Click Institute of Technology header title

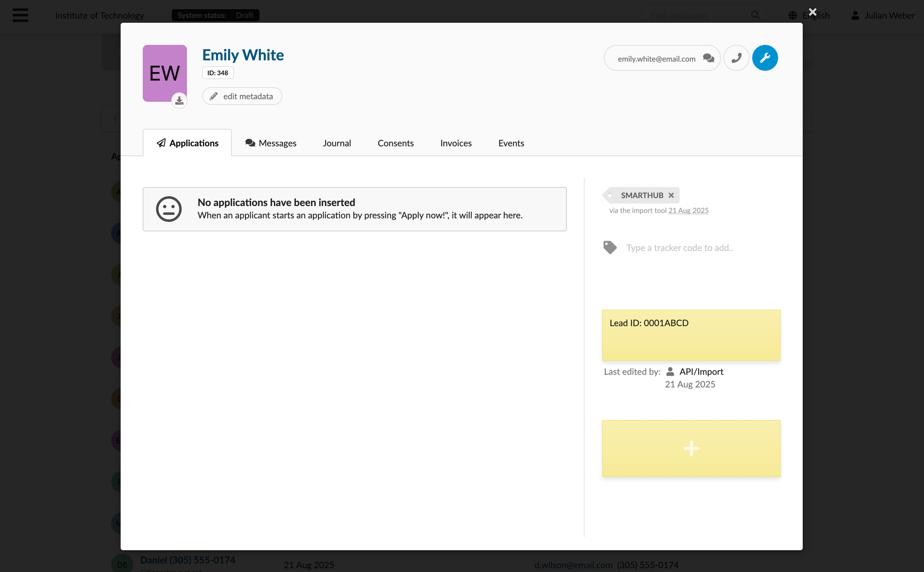tap(99, 15)
